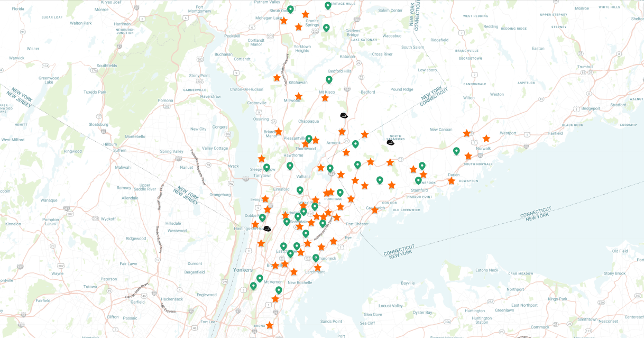Open the orange star at Greenwich

click(x=375, y=210)
